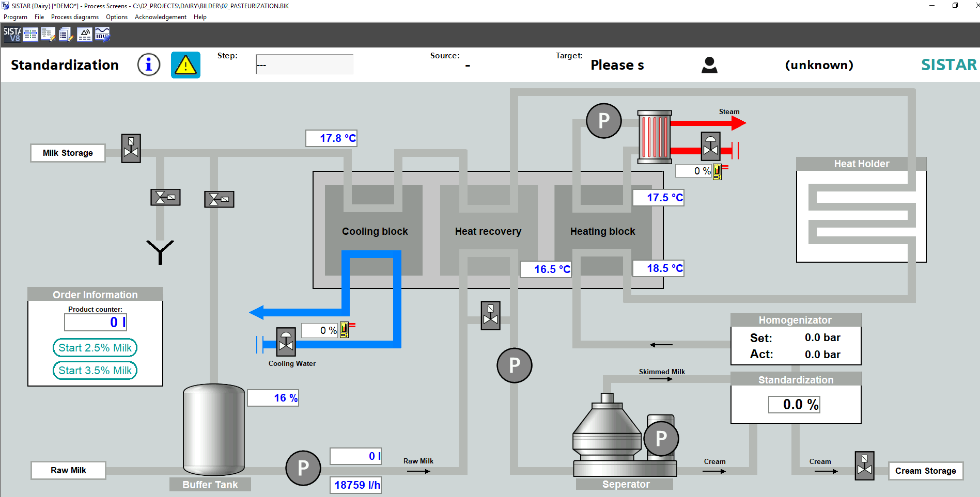Open the Options menu
This screenshot has width=980, height=497.
[117, 17]
